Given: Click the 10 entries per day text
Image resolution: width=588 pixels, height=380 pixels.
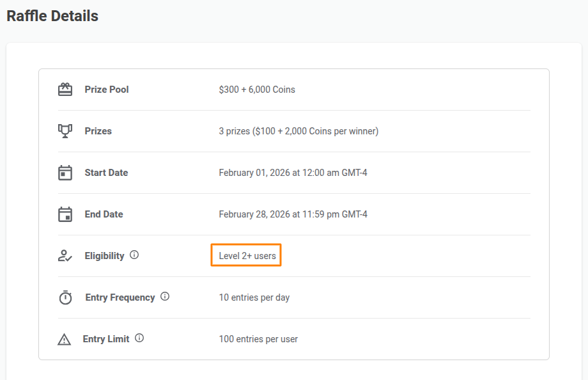Looking at the screenshot, I should (x=254, y=297).
